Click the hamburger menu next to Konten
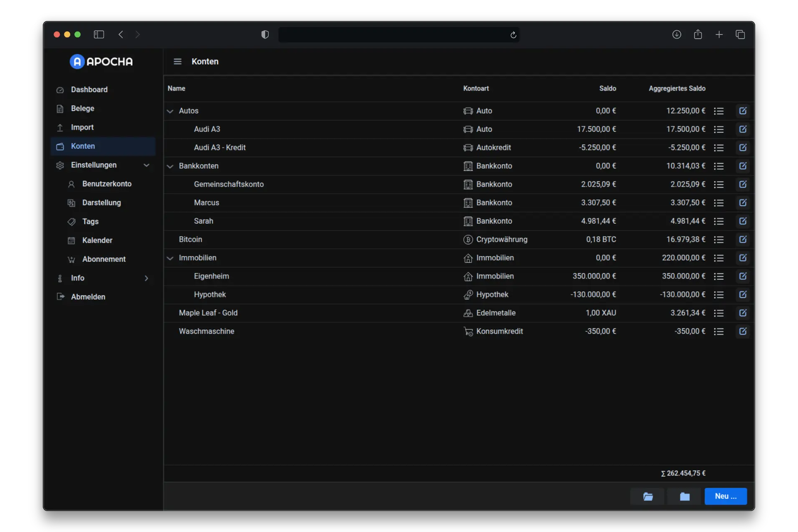The height and width of the screenshot is (532, 798). click(x=177, y=62)
